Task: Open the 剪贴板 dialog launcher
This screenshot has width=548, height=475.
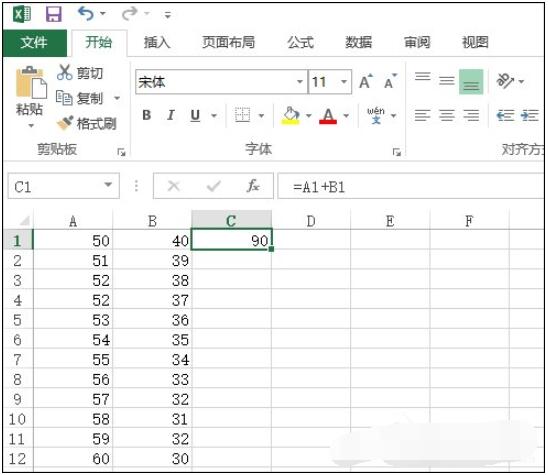Action: (x=121, y=152)
